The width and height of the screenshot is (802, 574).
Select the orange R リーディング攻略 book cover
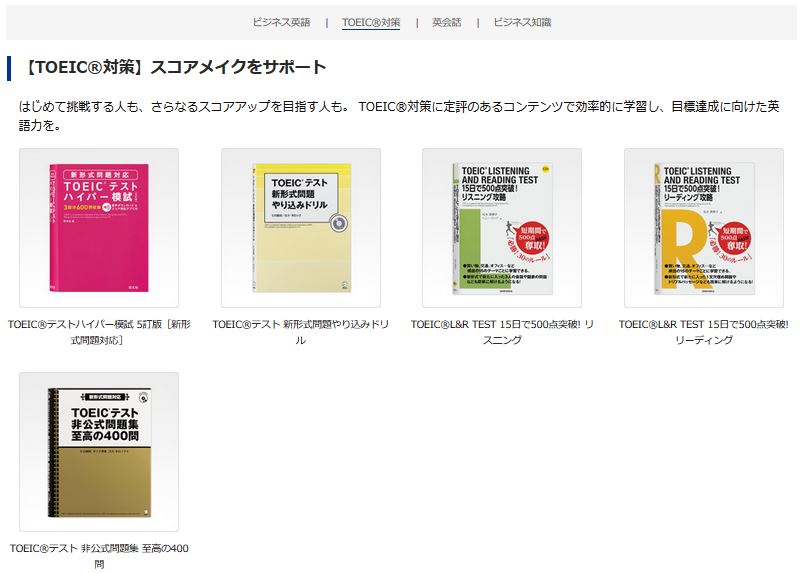tap(704, 228)
